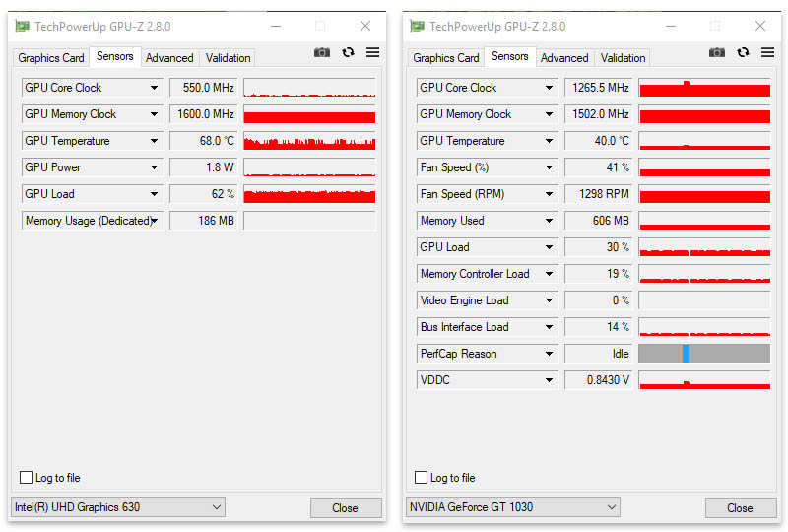
Task: Click the 1502.0 MHz memory clock value
Action: tap(599, 114)
